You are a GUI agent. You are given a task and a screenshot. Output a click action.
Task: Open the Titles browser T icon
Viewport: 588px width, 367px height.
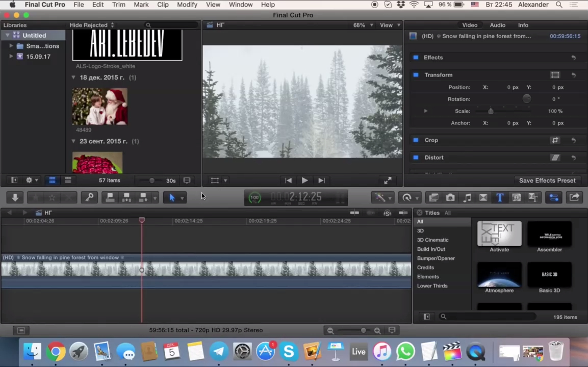click(x=499, y=198)
